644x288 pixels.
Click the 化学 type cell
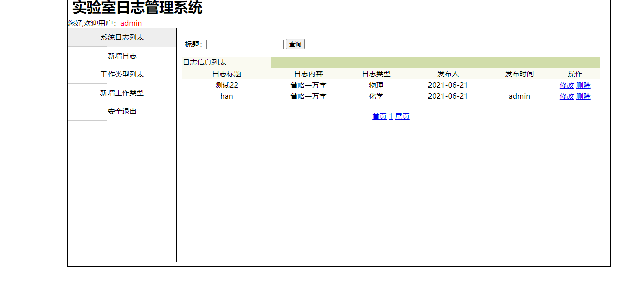tap(376, 96)
